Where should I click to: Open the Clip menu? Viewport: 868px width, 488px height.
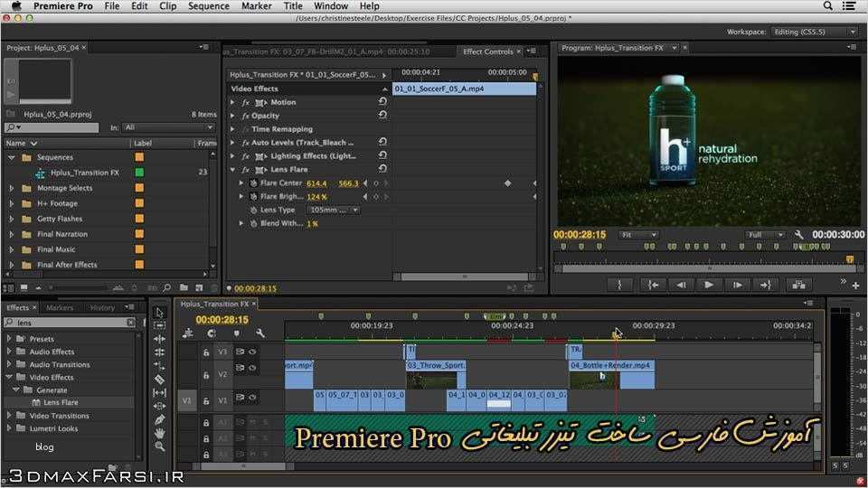(x=168, y=6)
